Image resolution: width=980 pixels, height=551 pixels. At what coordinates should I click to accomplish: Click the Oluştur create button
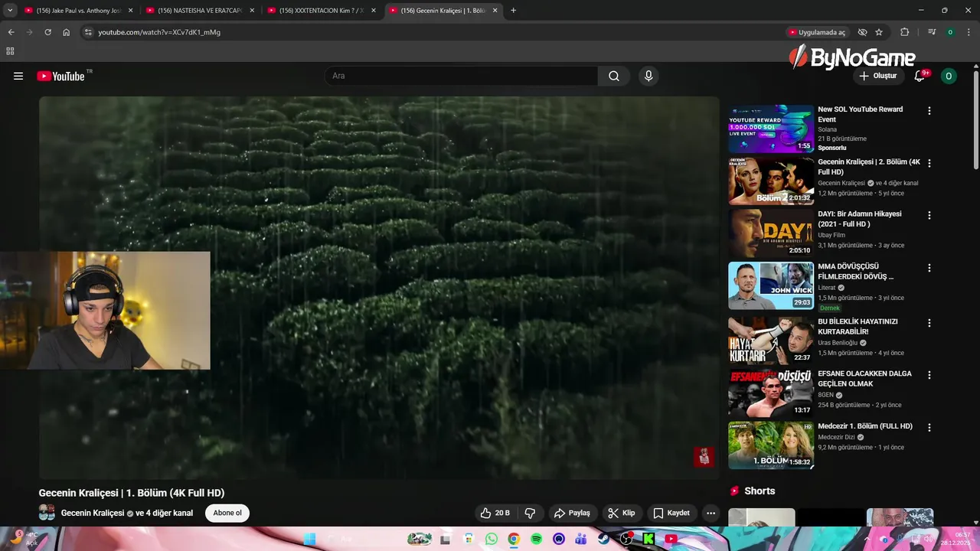pos(877,76)
